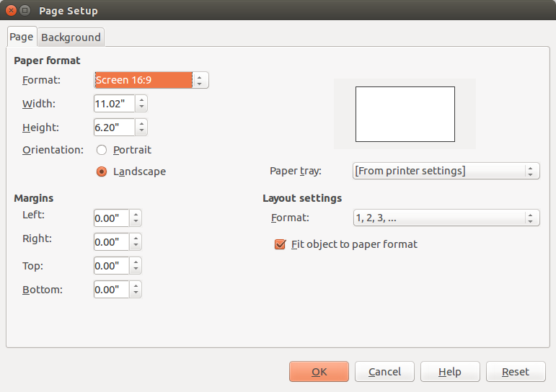Click the Top margin spinner arrows
The height and width of the screenshot is (392, 556).
click(x=136, y=266)
